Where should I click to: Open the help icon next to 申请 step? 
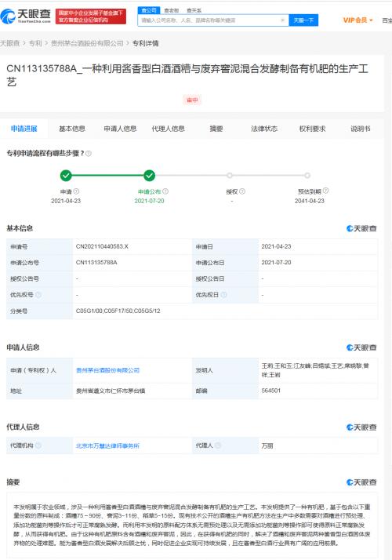pos(76,191)
